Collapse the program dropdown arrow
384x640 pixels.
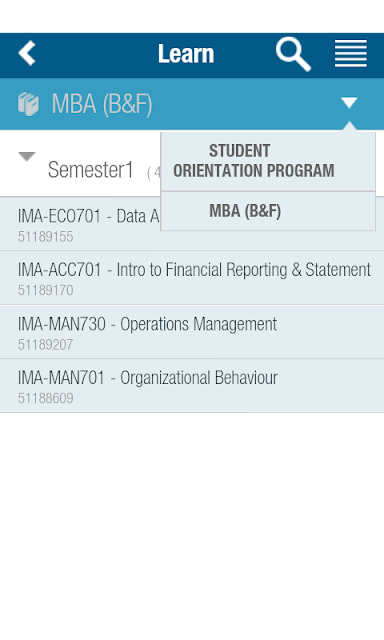[x=349, y=102]
